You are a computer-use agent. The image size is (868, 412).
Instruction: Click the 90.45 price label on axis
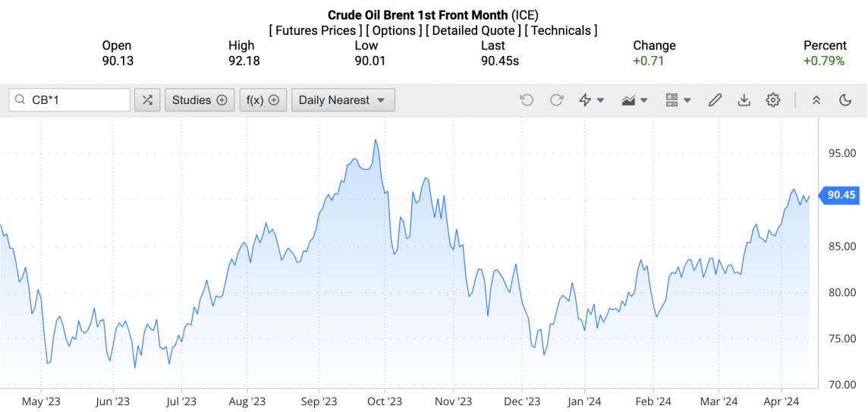click(841, 195)
